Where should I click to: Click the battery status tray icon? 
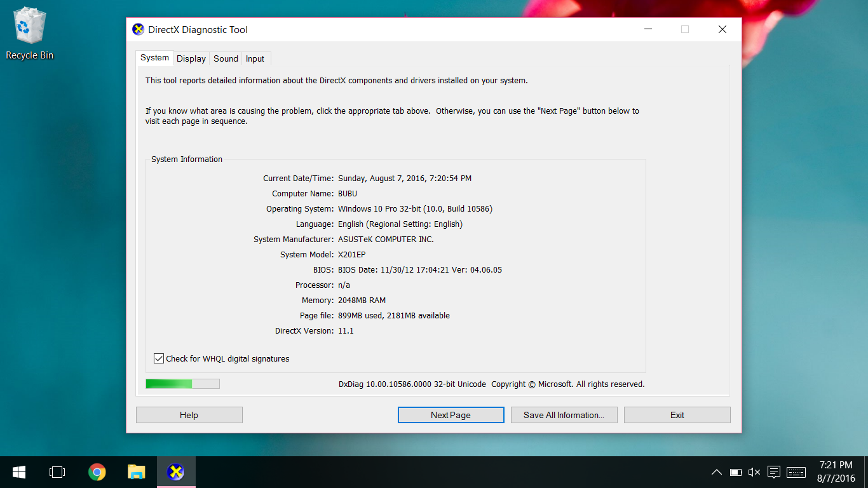(x=736, y=472)
